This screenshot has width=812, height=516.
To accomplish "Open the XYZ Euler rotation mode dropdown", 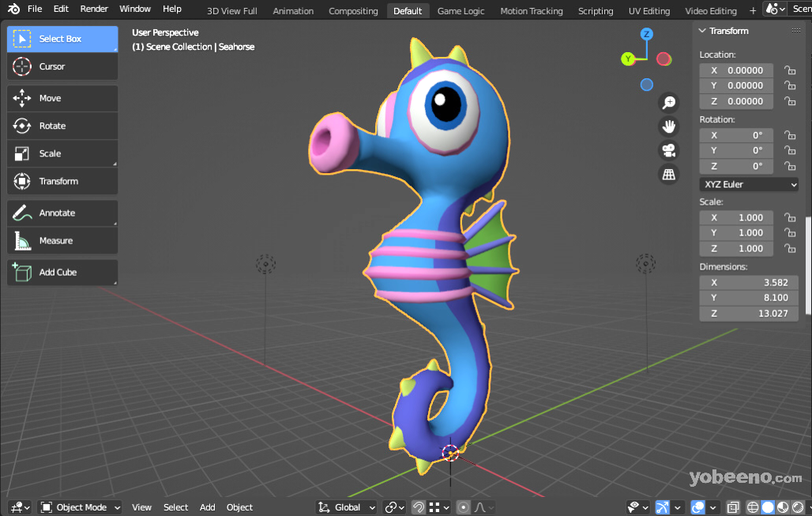I will (749, 184).
